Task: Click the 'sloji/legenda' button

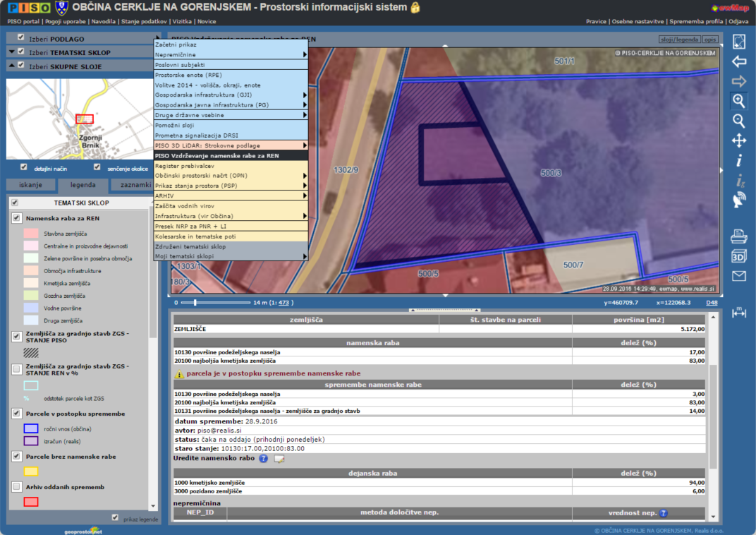Action: pos(679,40)
